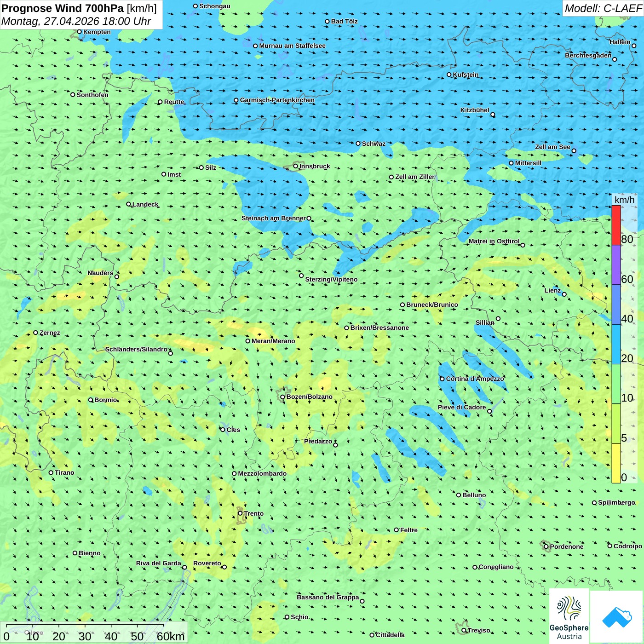Click the Bozen/Bolzano city label
Image resolution: width=644 pixels, height=644 pixels.
[x=309, y=397]
